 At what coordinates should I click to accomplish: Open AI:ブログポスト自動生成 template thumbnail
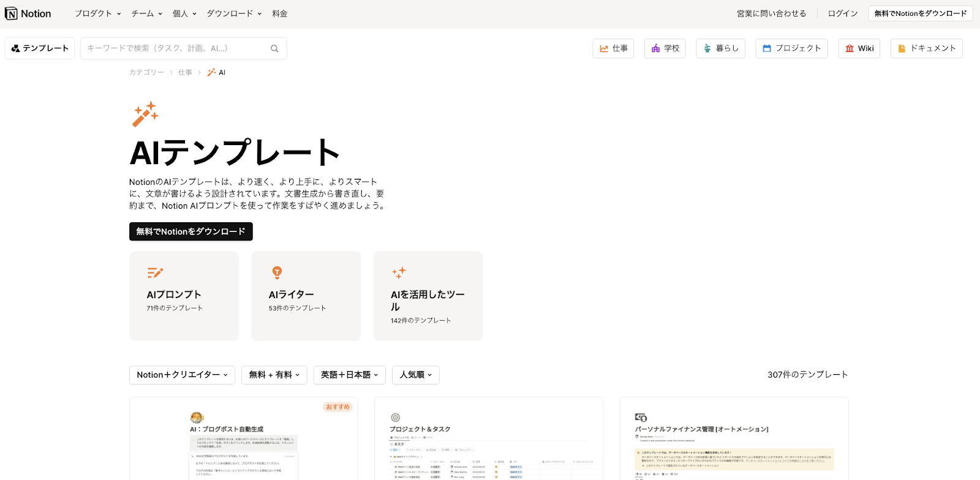click(x=244, y=438)
